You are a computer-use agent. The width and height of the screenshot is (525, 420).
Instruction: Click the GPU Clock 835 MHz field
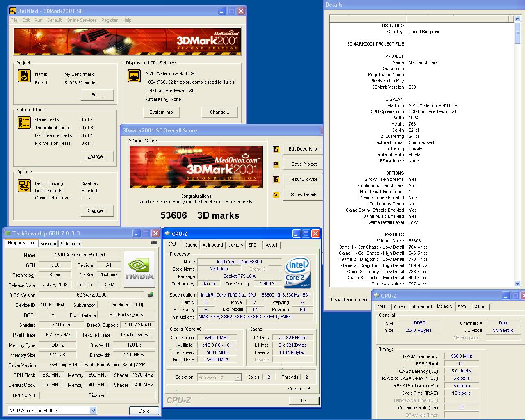pos(52,375)
